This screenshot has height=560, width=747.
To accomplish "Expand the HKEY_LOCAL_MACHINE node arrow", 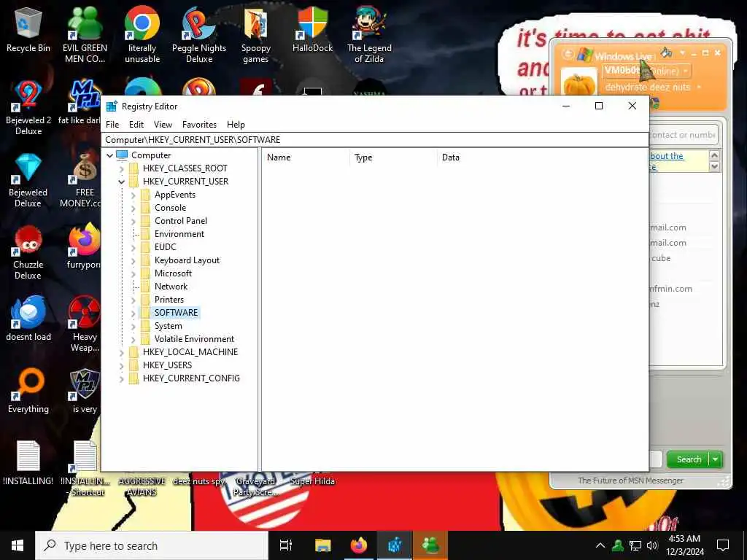I will [122, 352].
